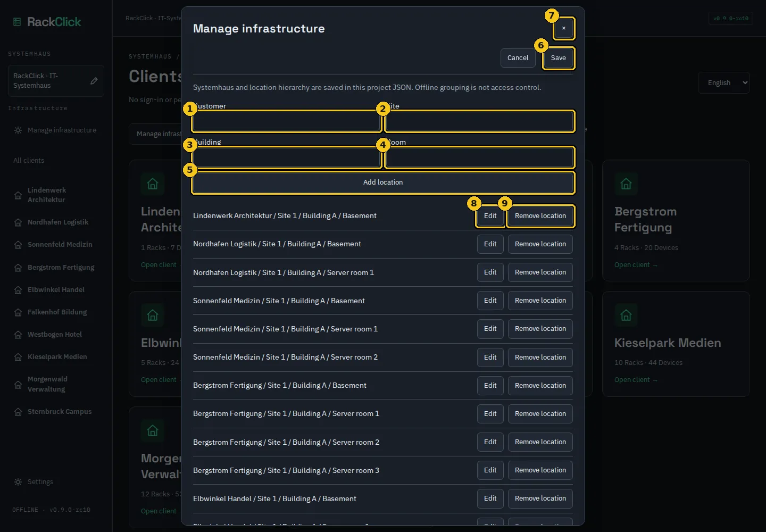This screenshot has height=532, width=766.
Task: Click the sidebar house icon for Bergstrom Fertigung
Action: (18, 268)
